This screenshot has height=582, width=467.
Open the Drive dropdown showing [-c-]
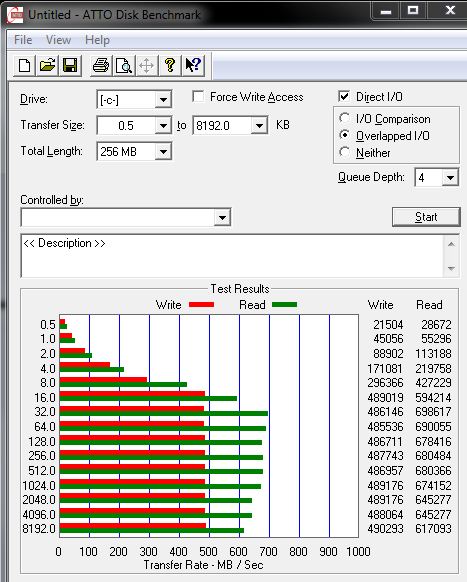[163, 99]
